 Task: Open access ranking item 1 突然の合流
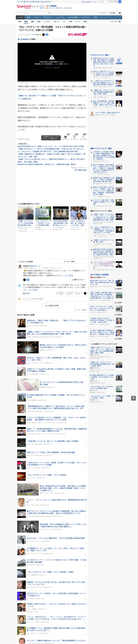click(106, 62)
